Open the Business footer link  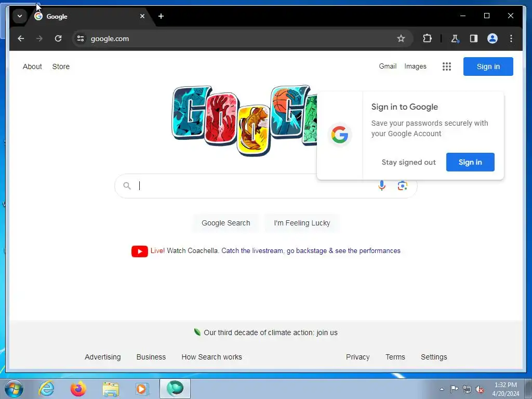[151, 357]
